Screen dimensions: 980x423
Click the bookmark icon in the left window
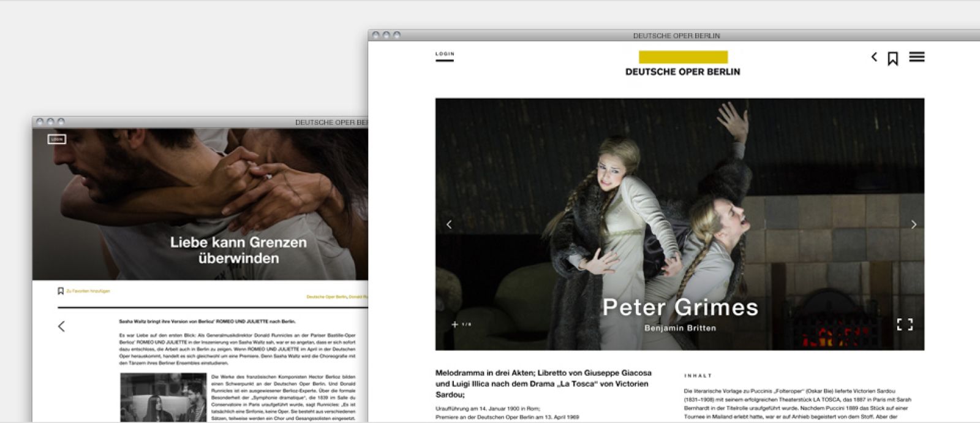coord(61,291)
